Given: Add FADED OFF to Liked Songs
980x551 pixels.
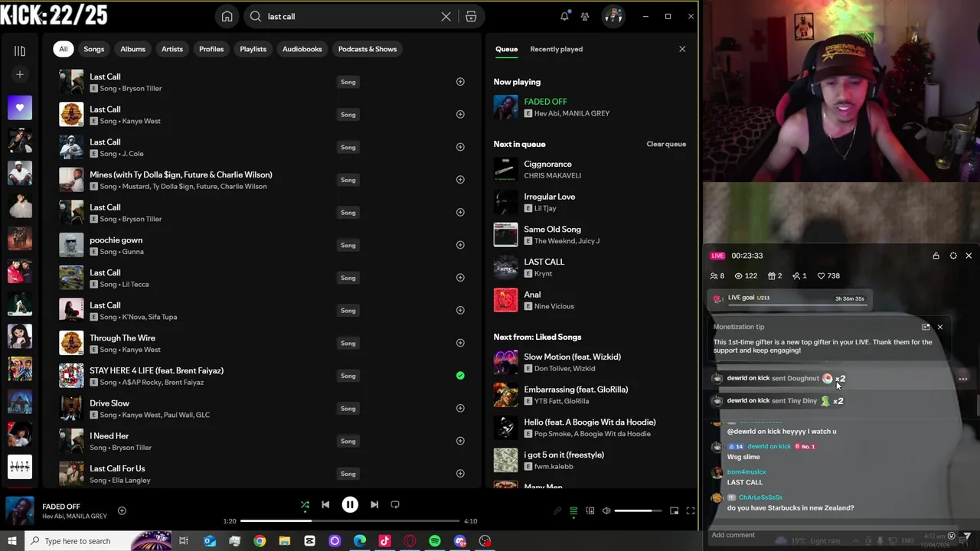Looking at the screenshot, I should [x=122, y=510].
